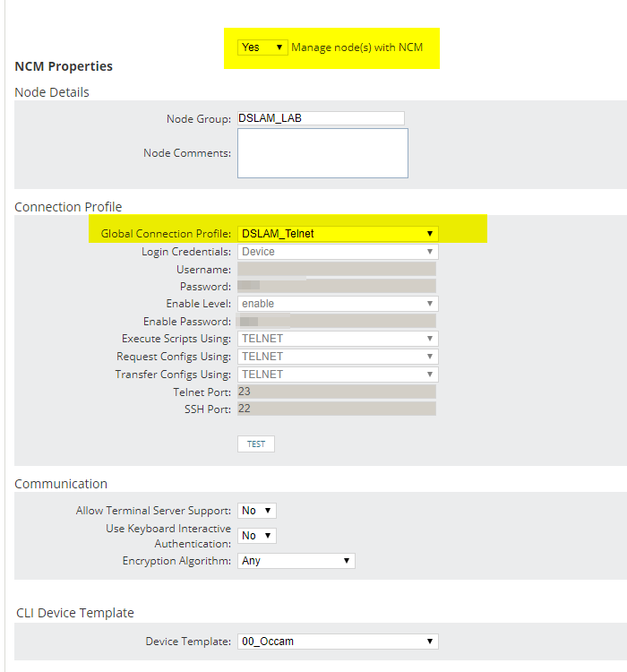Click the Manage node(s) with NCM label
This screenshot has width=627, height=672.
[357, 47]
